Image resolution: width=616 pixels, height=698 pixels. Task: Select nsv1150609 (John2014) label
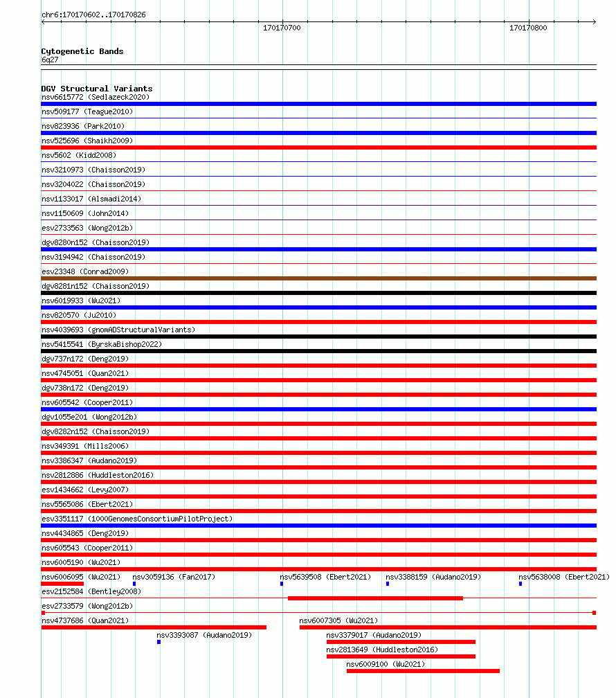coord(85,214)
